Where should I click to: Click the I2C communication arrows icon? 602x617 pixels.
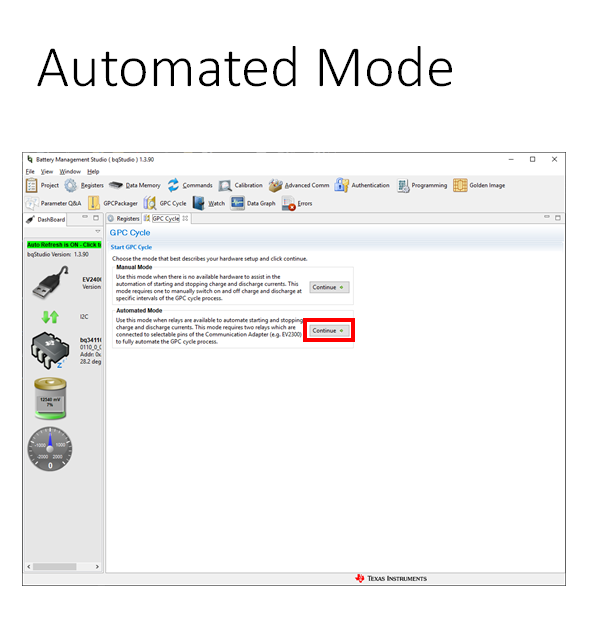(50, 317)
